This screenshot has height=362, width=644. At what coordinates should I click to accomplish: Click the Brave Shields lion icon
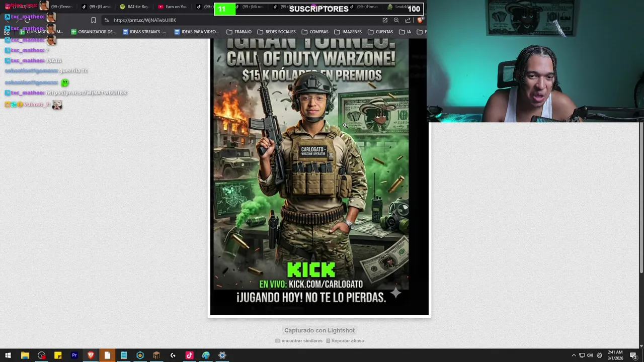pyautogui.click(x=420, y=20)
